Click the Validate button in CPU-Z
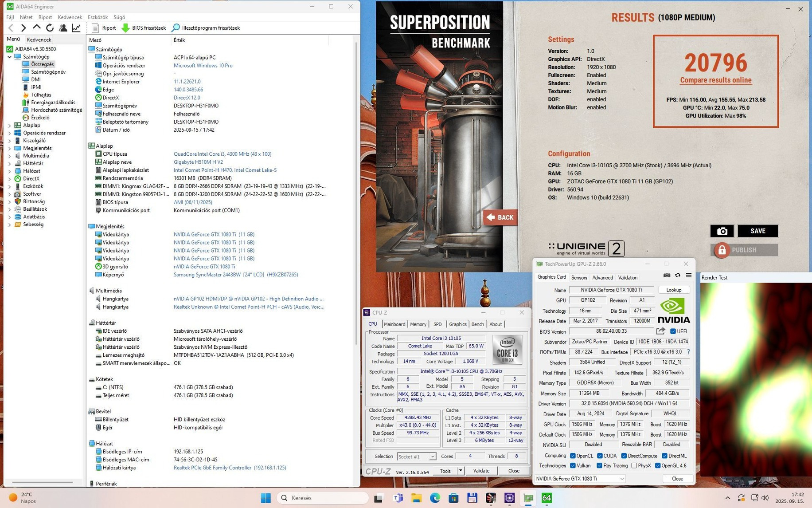This screenshot has height=508, width=812. coord(481,471)
